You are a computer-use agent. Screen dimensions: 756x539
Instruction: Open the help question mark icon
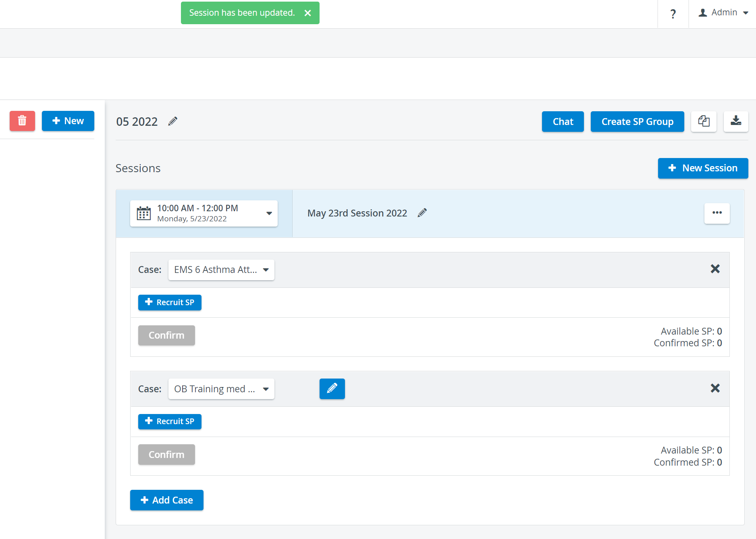coord(673,14)
